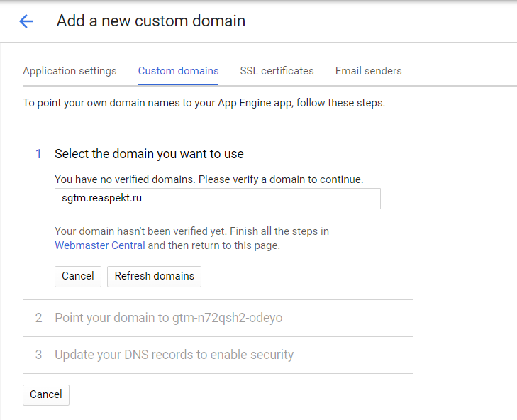517x420 pixels.
Task: Expand step 3 Update your DNS records
Action: click(x=174, y=355)
